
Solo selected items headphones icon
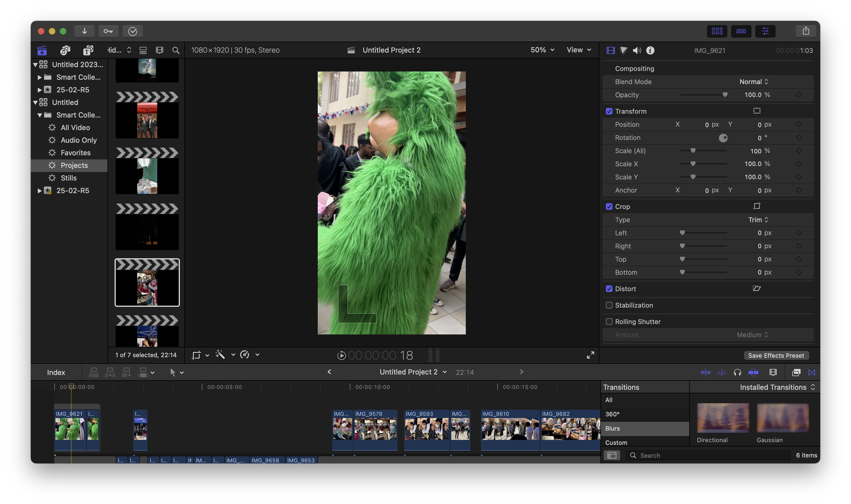737,372
